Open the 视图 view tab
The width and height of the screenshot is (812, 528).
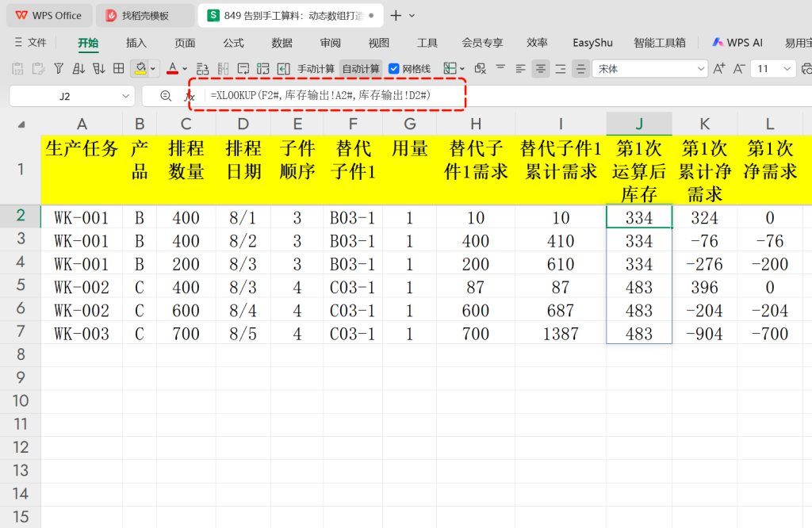378,43
